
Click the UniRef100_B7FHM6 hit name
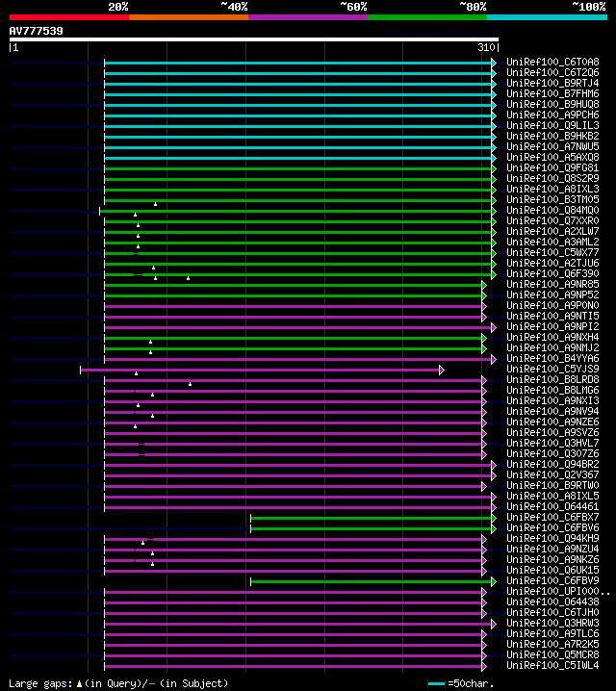point(552,94)
